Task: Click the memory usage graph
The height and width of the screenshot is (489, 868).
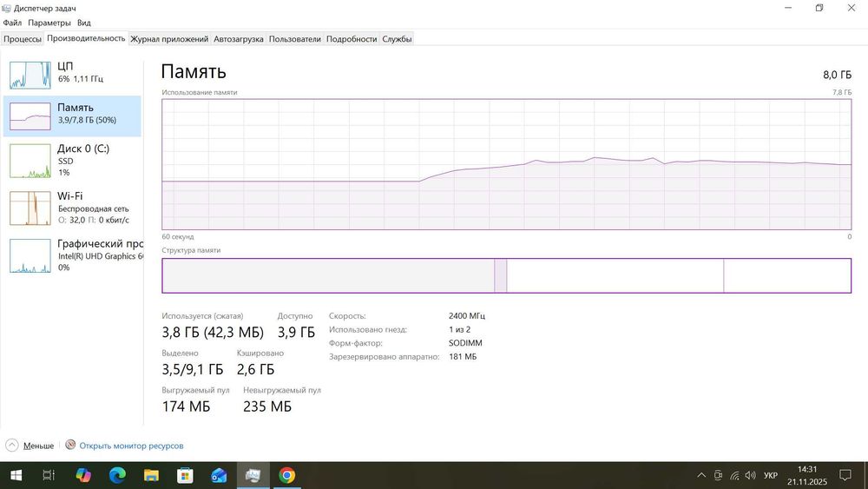Action: (507, 164)
